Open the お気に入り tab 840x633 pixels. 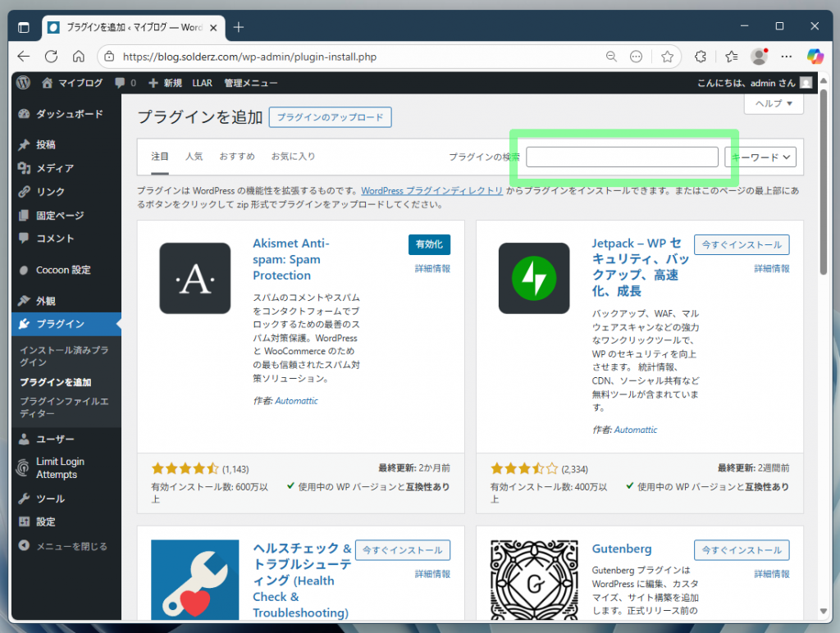pyautogui.click(x=293, y=157)
